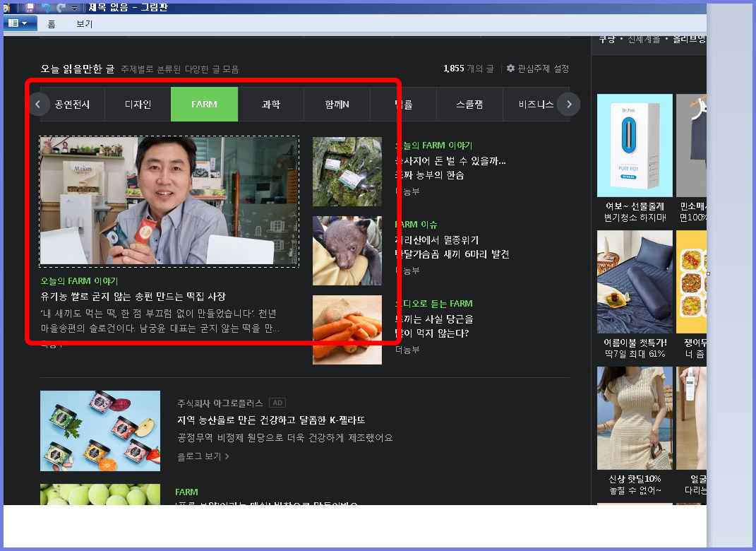Select the 공연전시 topic tab
This screenshot has width=756, height=551.
pos(72,105)
